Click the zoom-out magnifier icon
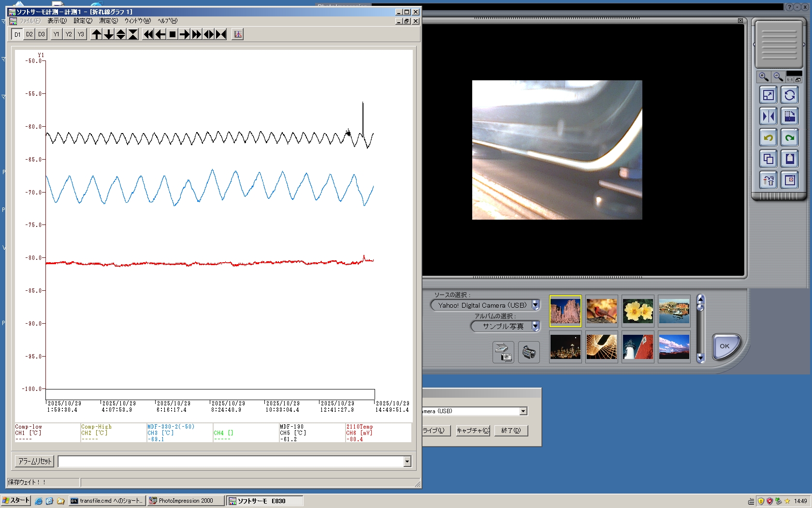This screenshot has width=812, height=508. [x=778, y=77]
